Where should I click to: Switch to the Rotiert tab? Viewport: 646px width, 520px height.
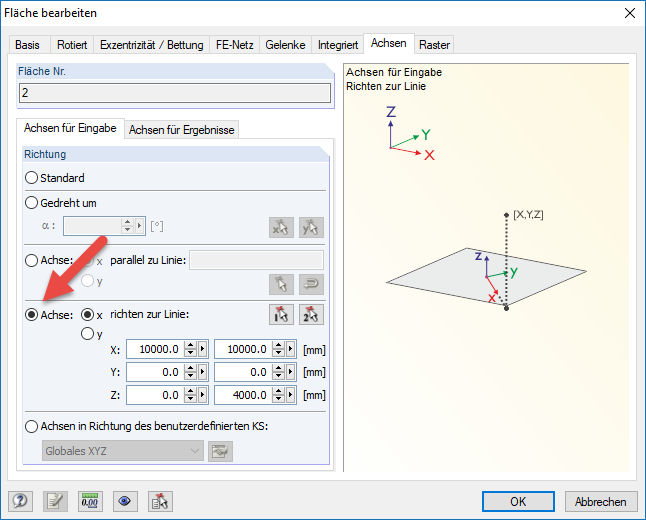pos(72,45)
